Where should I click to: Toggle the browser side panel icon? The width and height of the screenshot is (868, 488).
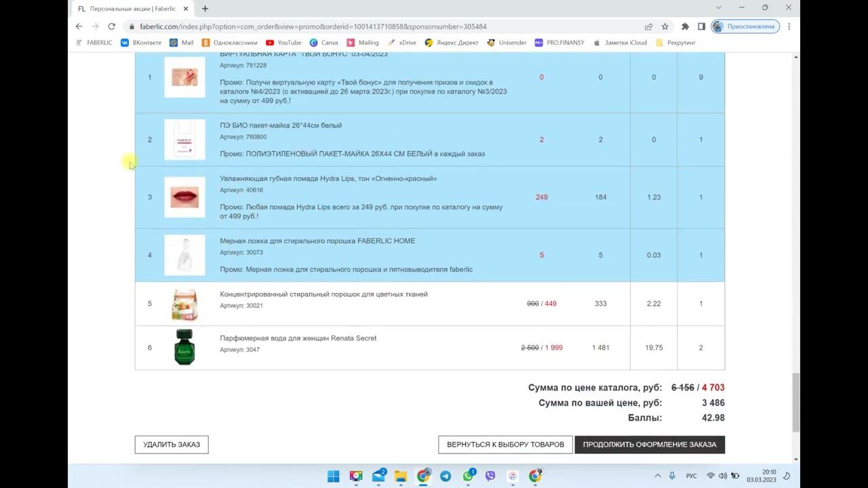click(701, 26)
